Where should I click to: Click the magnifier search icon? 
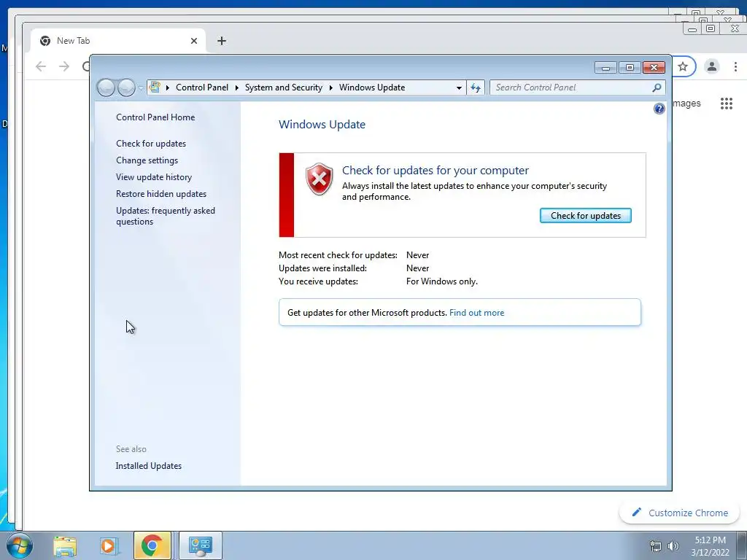(x=657, y=87)
